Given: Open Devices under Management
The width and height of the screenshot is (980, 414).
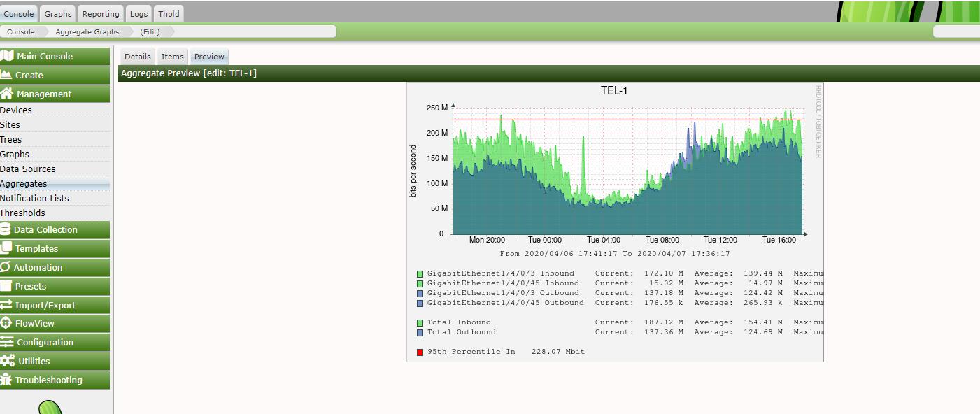Looking at the screenshot, I should click(x=55, y=110).
